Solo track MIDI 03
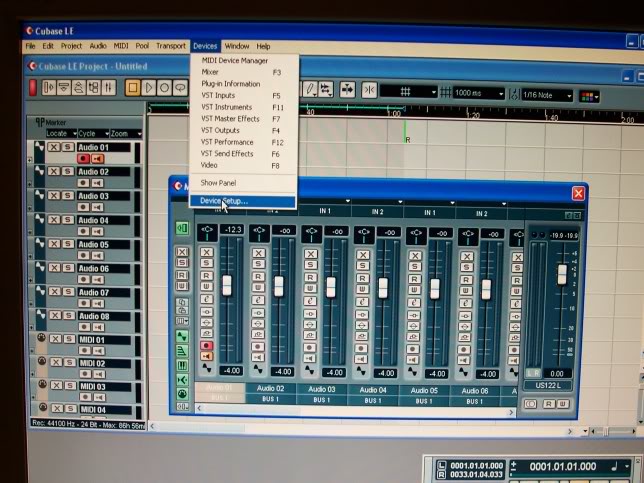 (70, 385)
